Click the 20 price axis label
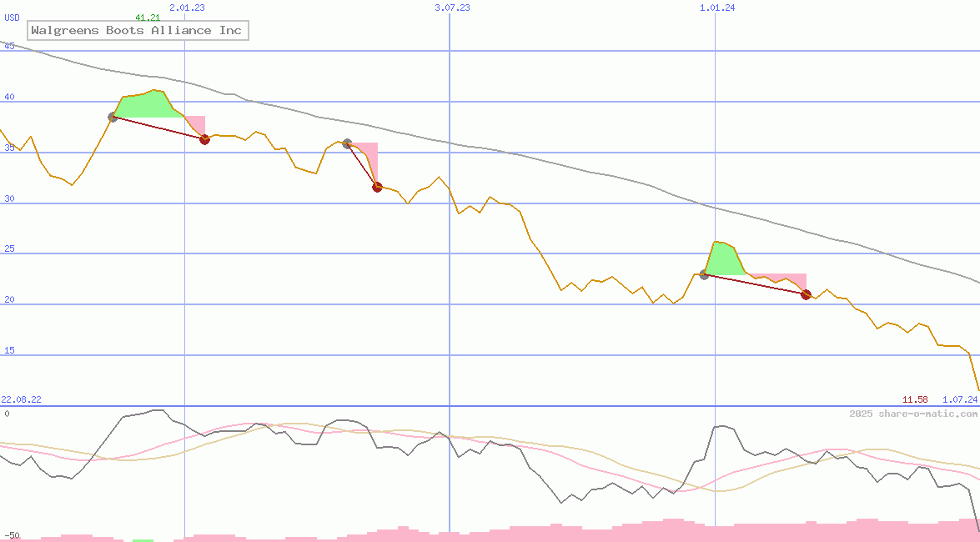 pyautogui.click(x=9, y=299)
